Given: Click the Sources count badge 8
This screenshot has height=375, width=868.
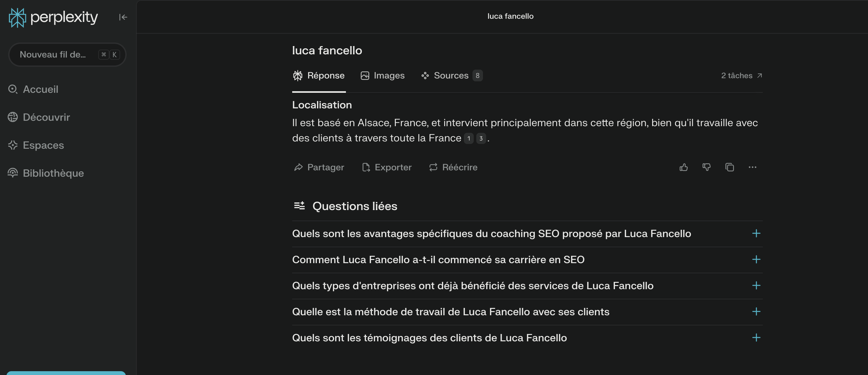Looking at the screenshot, I should pyautogui.click(x=478, y=75).
